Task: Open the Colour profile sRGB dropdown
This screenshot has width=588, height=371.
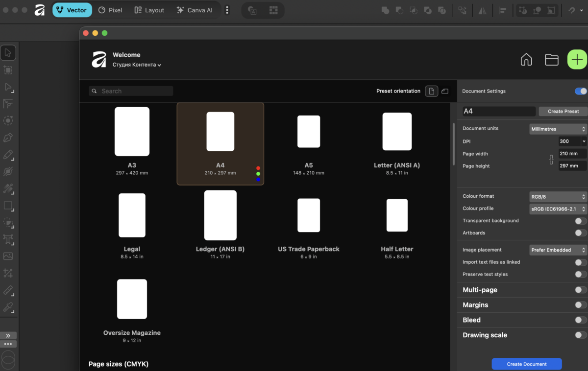Action: coord(558,209)
